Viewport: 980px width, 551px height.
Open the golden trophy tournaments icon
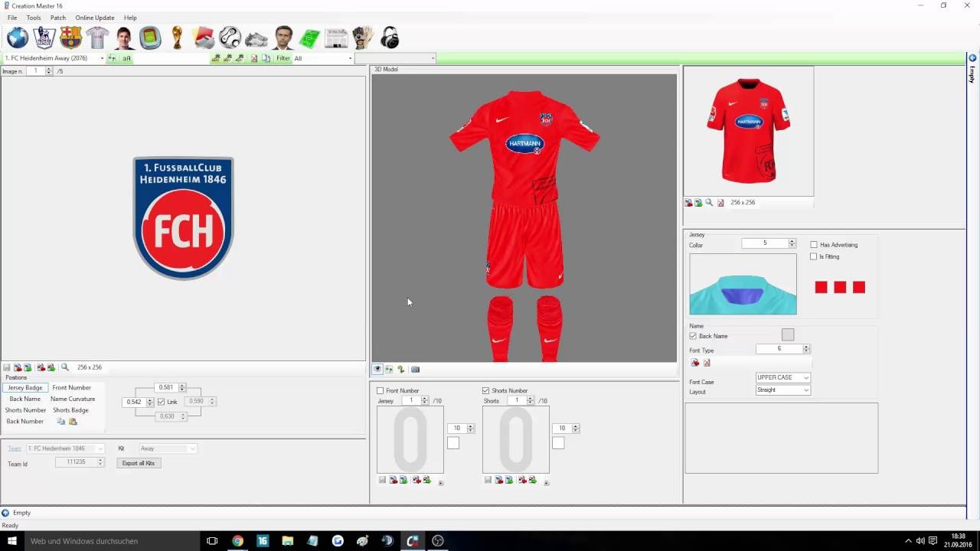tap(177, 37)
